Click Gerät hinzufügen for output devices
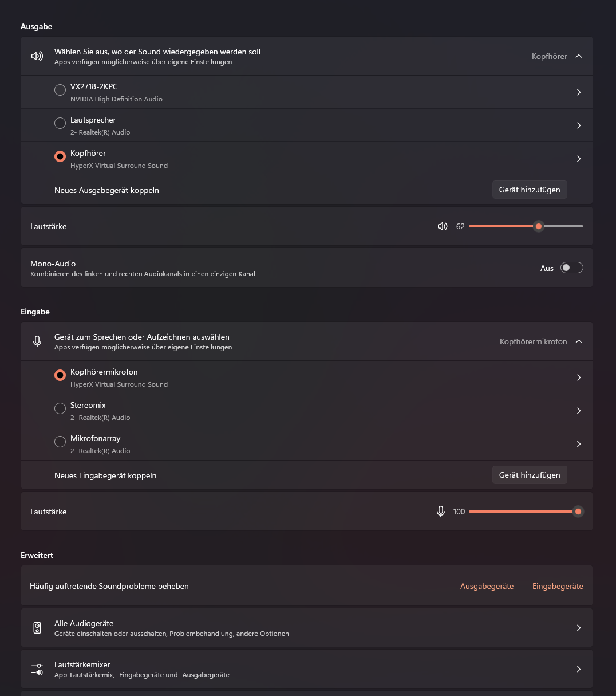This screenshot has height=696, width=616. tap(530, 190)
